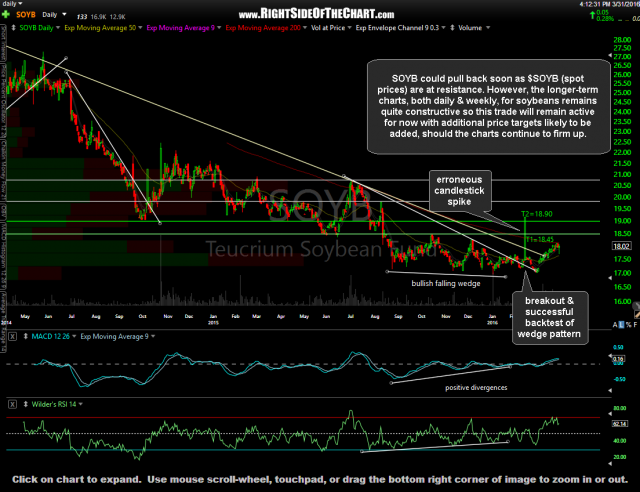The image size is (640, 492).
Task: Click the 28.00 price axis label
Action: coord(622,40)
